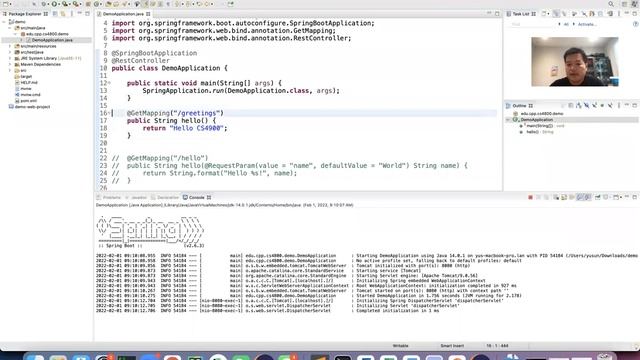Select the target folder in the Package Explorer
Image resolution: width=640 pixels, height=360 pixels.
tap(26, 76)
